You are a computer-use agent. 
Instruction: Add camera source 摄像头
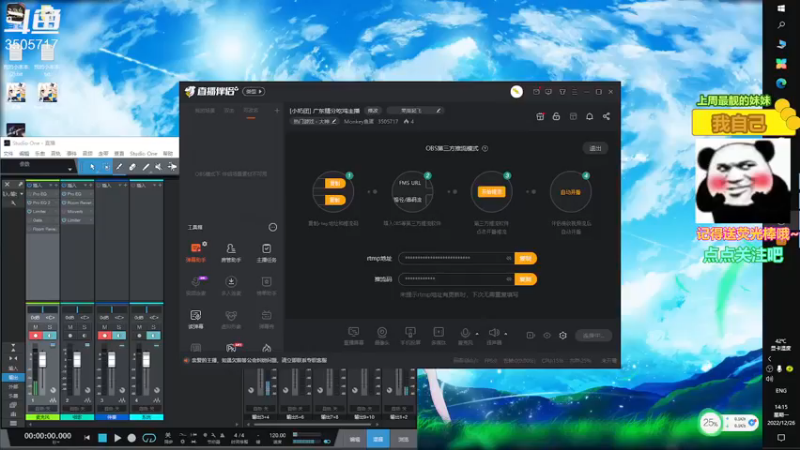(x=382, y=336)
